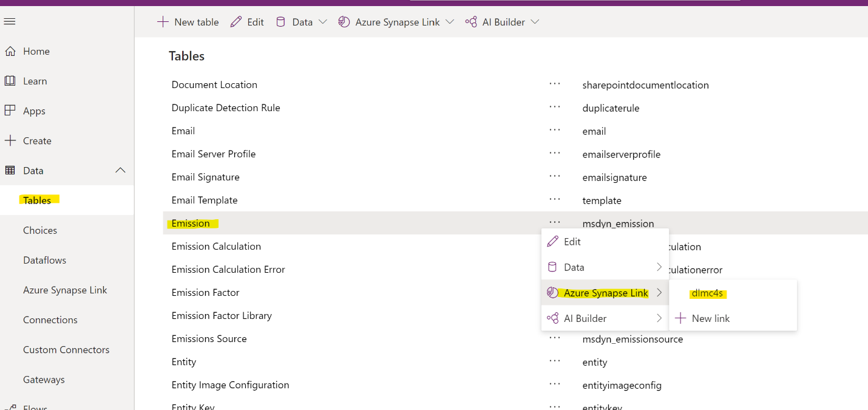
Task: Expand Azure Synapse Link submenu arrow
Action: (659, 293)
